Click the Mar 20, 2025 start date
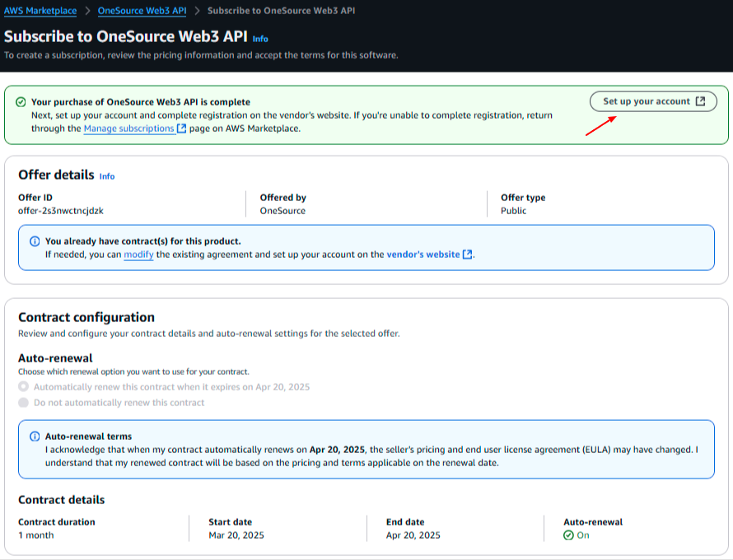Viewport: 733px width, 560px height. click(236, 535)
